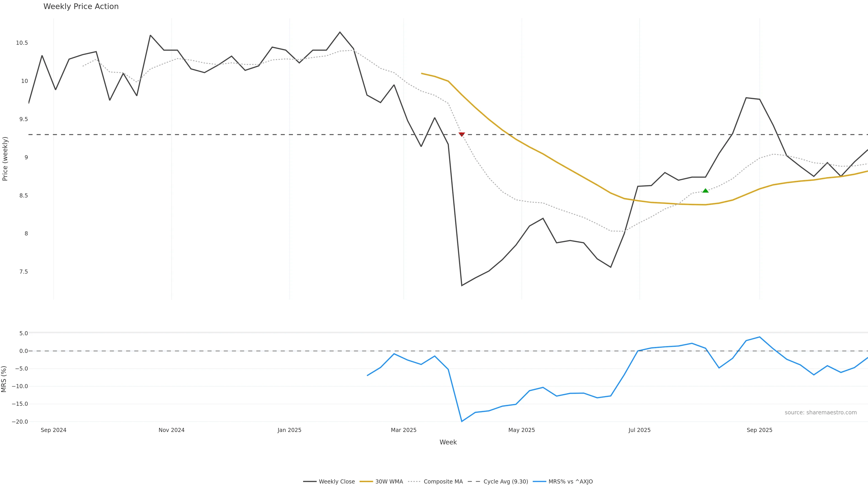The width and height of the screenshot is (868, 488).
Task: Click the dotted Composite MA legend swatch
Action: [415, 482]
